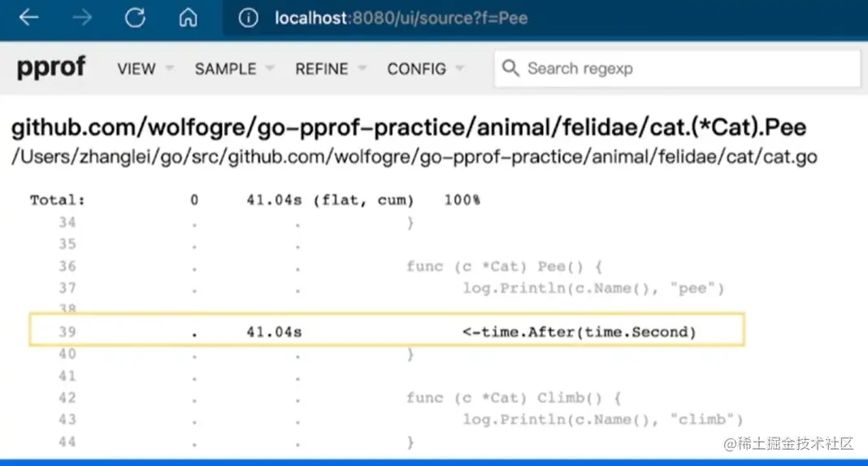This screenshot has height=466, width=868.
Task: Expand the CONFIG dropdown arrow
Action: click(459, 68)
